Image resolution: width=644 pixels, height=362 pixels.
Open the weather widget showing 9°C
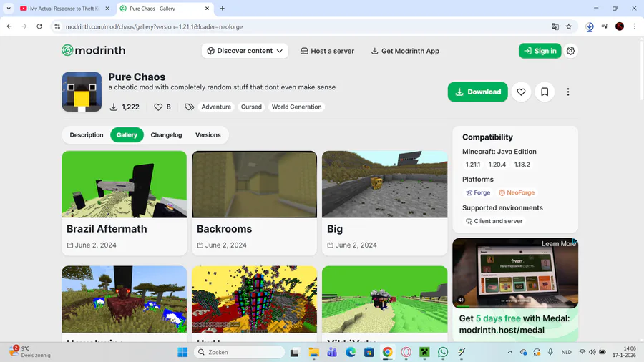[29, 352]
